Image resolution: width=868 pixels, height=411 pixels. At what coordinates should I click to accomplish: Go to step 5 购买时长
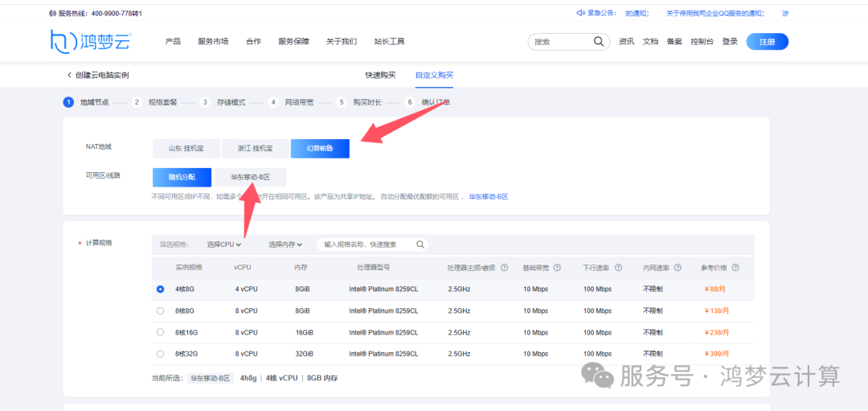[x=359, y=102]
